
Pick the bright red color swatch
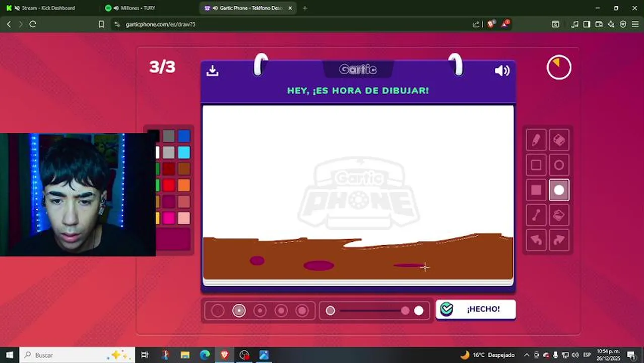[169, 185]
